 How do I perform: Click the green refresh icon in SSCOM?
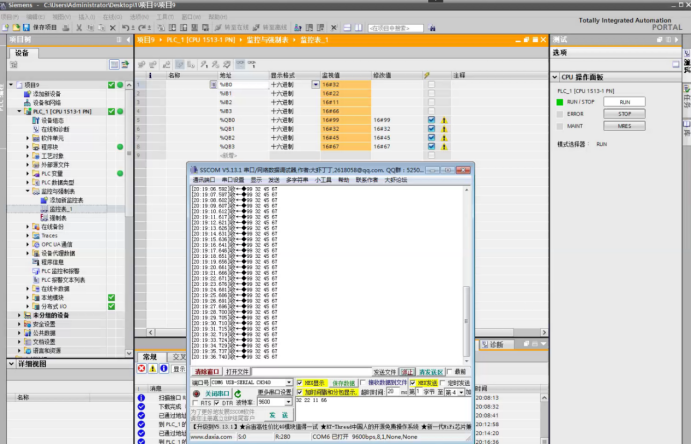point(238,393)
